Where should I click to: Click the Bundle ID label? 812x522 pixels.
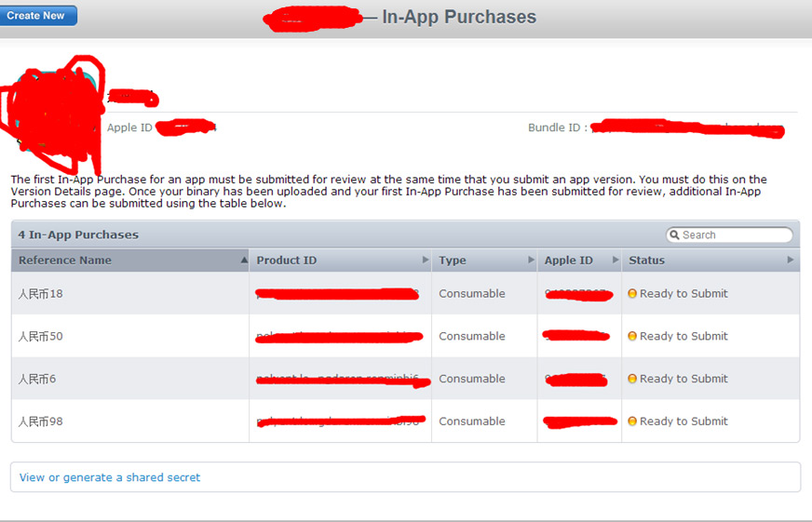[x=558, y=127]
